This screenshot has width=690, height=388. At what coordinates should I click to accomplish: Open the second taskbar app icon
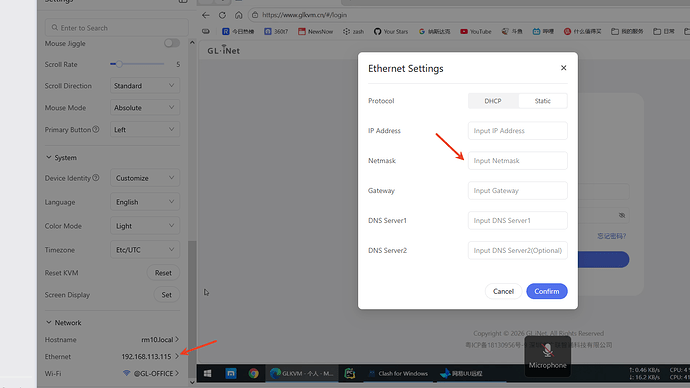pos(231,373)
